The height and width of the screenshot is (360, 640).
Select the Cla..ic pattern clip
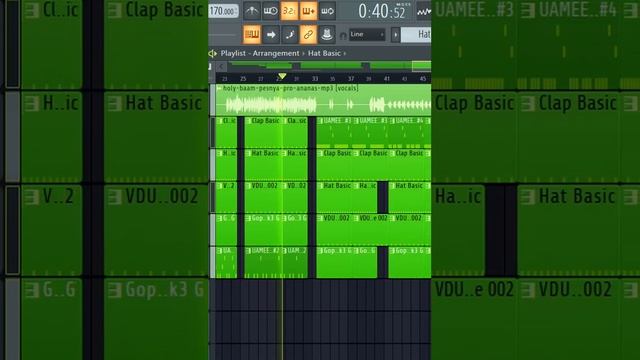click(295, 132)
